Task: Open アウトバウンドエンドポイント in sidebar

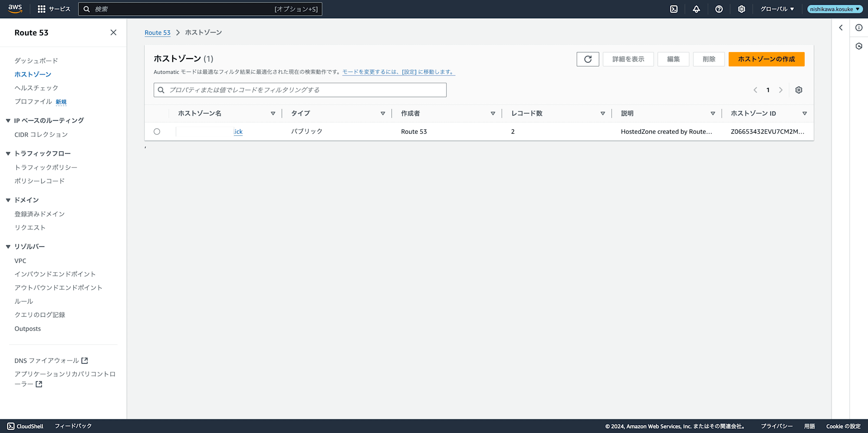Action: (58, 288)
